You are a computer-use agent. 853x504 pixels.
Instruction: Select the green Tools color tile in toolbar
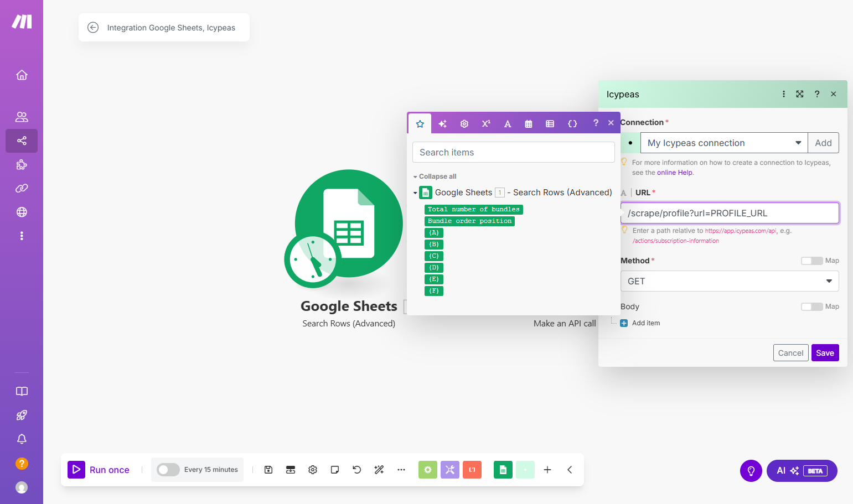[x=427, y=470]
